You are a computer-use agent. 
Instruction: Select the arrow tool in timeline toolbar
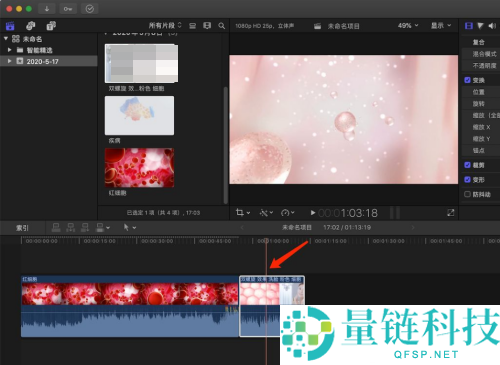point(126,227)
